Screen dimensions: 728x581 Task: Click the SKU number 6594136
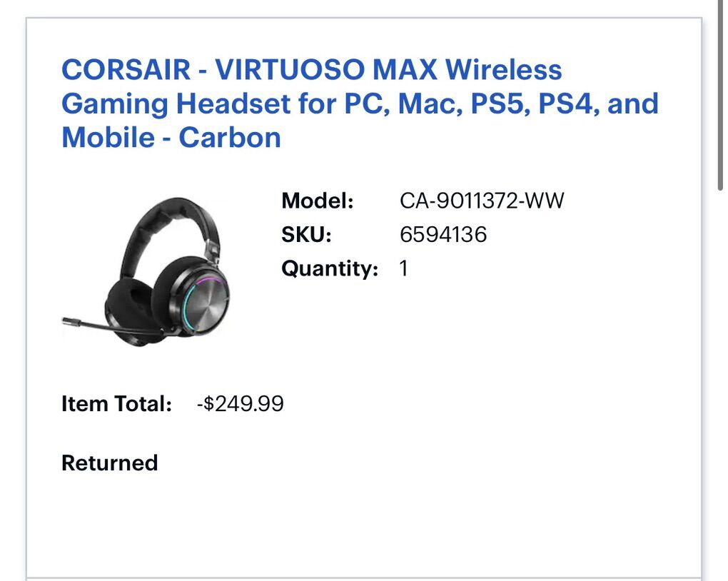coord(443,235)
